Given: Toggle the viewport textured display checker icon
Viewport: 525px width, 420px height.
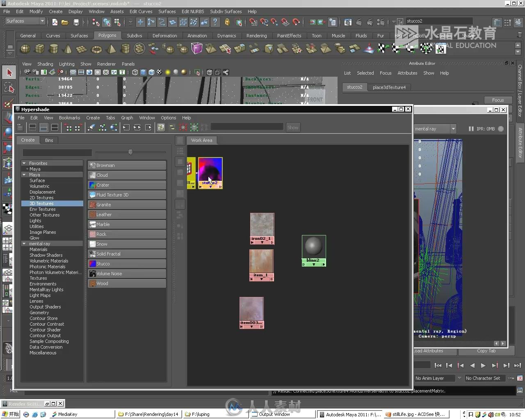Looking at the screenshot, I should pyautogui.click(x=160, y=72).
